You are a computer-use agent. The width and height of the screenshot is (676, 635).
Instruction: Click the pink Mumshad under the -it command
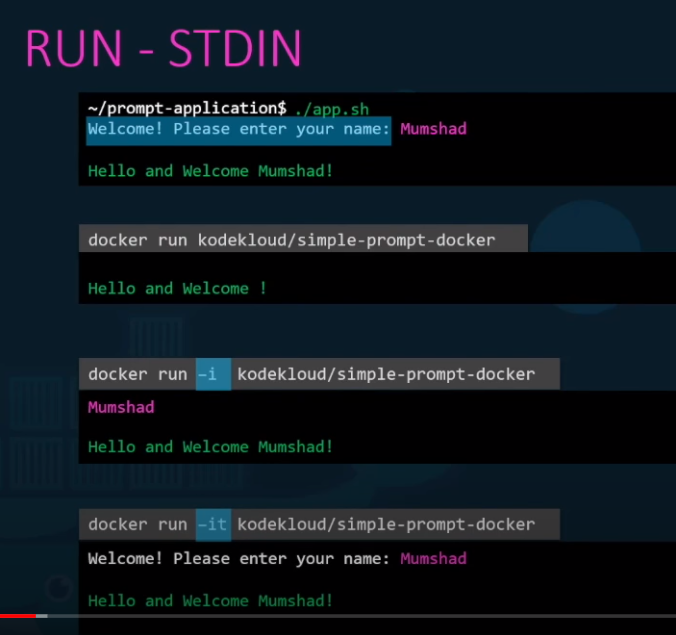(x=433, y=559)
